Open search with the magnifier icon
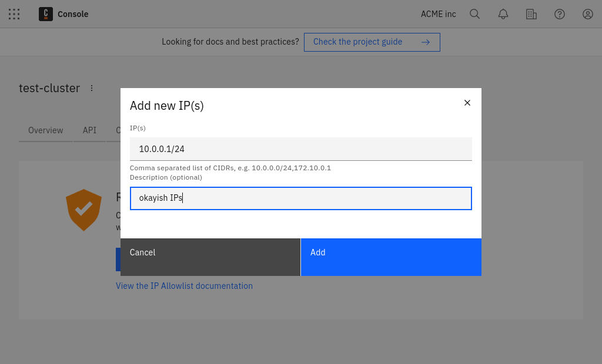The width and height of the screenshot is (602, 364). pos(475,14)
